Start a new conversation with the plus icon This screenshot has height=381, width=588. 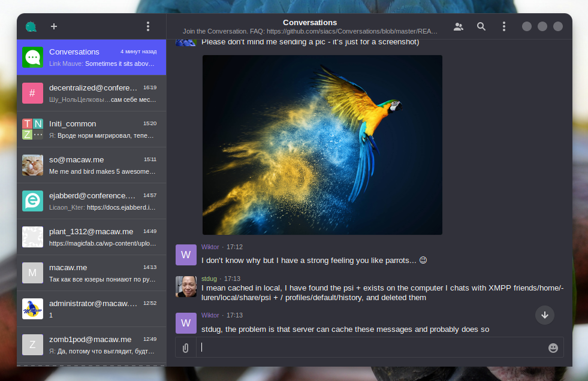pos(53,26)
